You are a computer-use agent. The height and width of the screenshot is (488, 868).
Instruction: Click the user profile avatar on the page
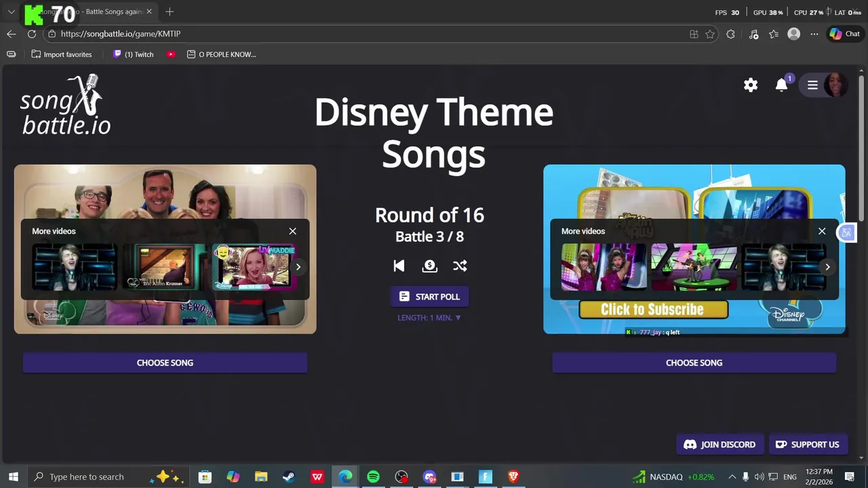pyautogui.click(x=835, y=85)
